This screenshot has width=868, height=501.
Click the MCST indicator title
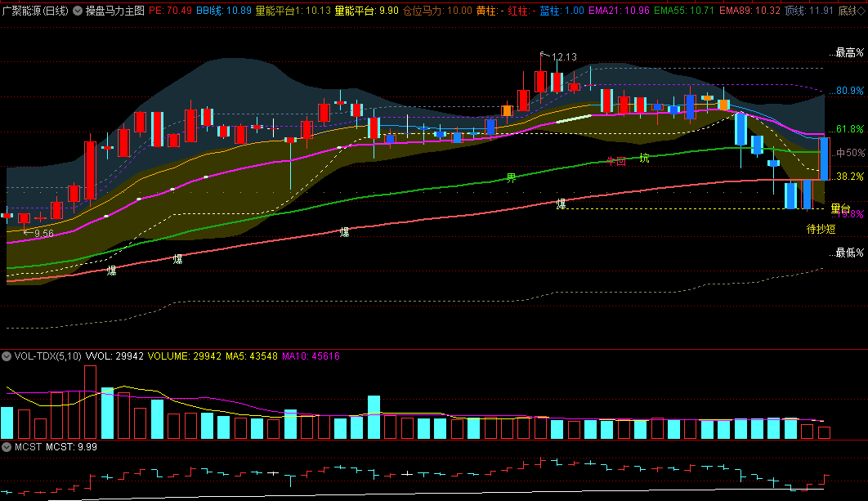click(28, 447)
